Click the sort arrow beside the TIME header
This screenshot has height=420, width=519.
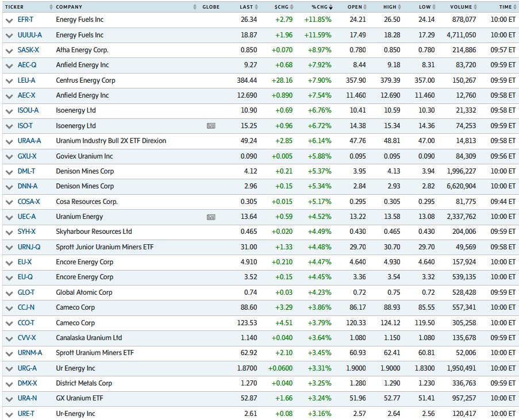coord(515,7)
